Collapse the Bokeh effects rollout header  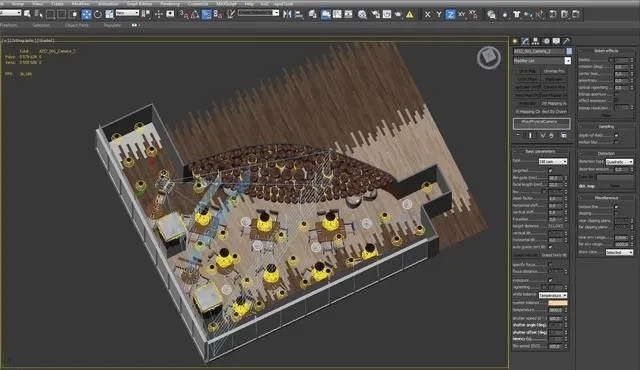click(606, 51)
